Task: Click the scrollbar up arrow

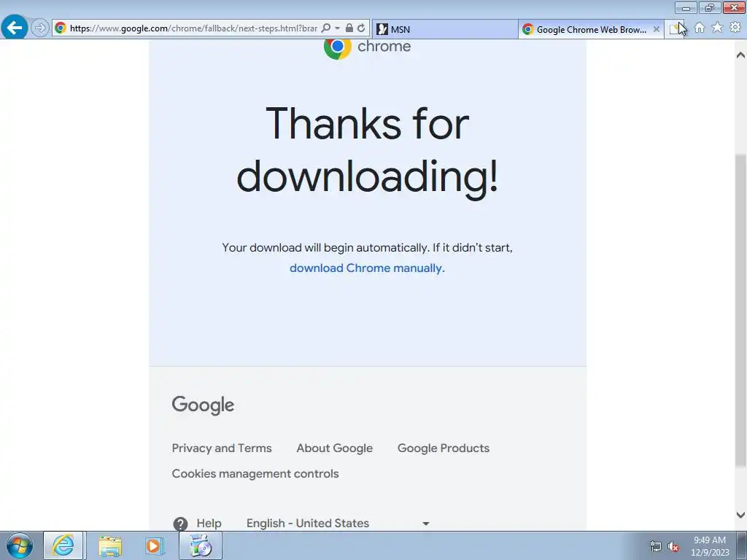Action: (740, 55)
